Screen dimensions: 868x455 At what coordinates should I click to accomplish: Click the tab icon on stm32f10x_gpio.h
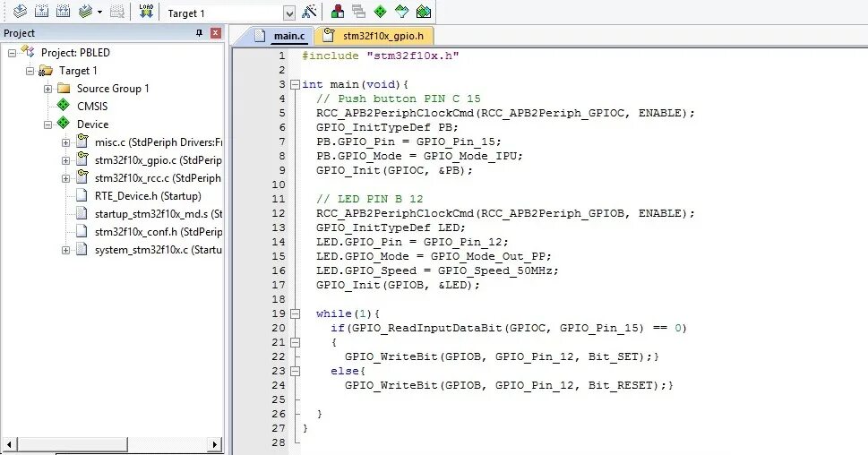coord(329,35)
